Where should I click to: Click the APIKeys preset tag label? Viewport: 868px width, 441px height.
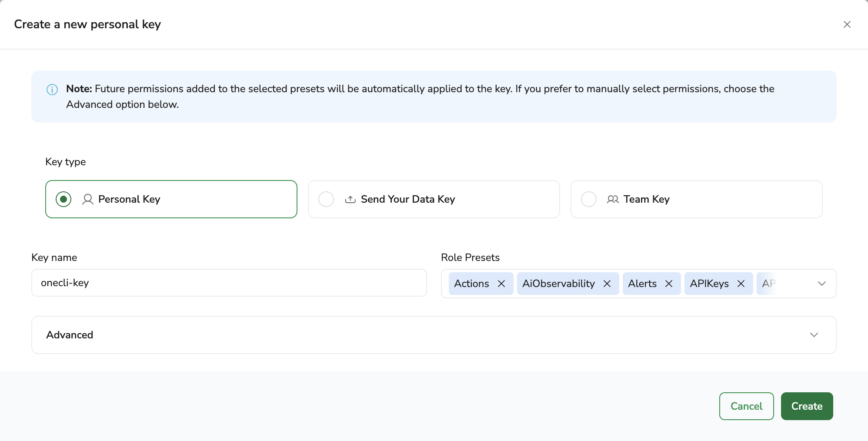(709, 284)
